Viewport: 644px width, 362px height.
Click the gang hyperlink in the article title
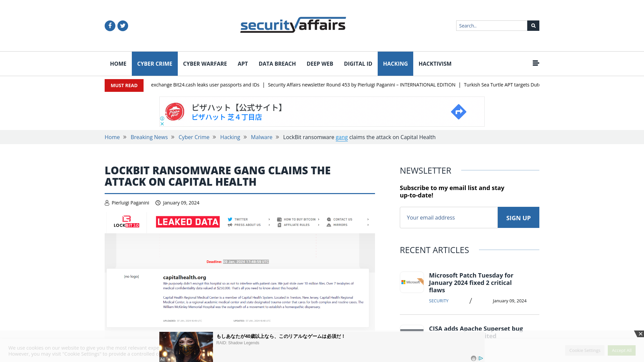342,137
